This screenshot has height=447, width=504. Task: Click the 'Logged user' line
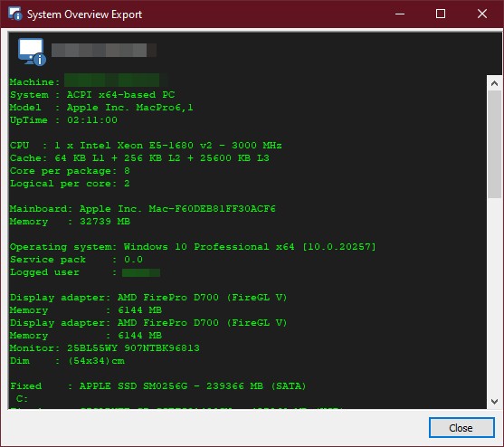pyautogui.click(x=85, y=272)
